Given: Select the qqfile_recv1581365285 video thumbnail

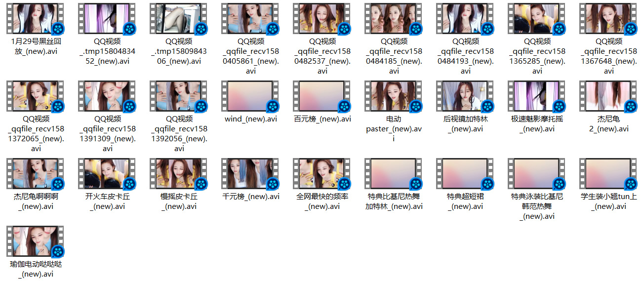Looking at the screenshot, I should 536,18.
